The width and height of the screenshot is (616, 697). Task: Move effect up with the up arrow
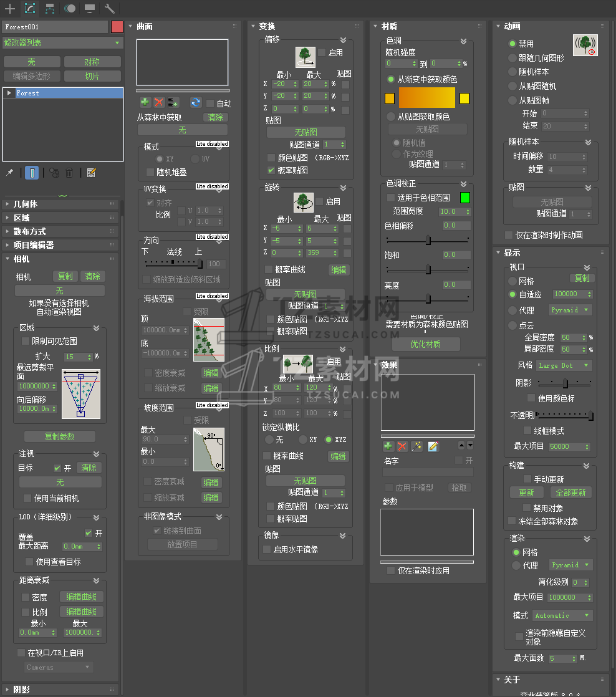click(461, 445)
